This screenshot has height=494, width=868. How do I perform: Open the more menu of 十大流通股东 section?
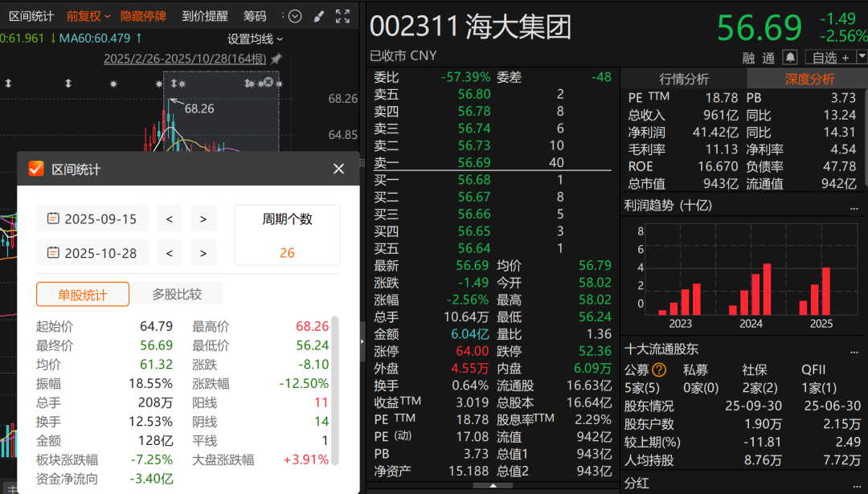(854, 352)
